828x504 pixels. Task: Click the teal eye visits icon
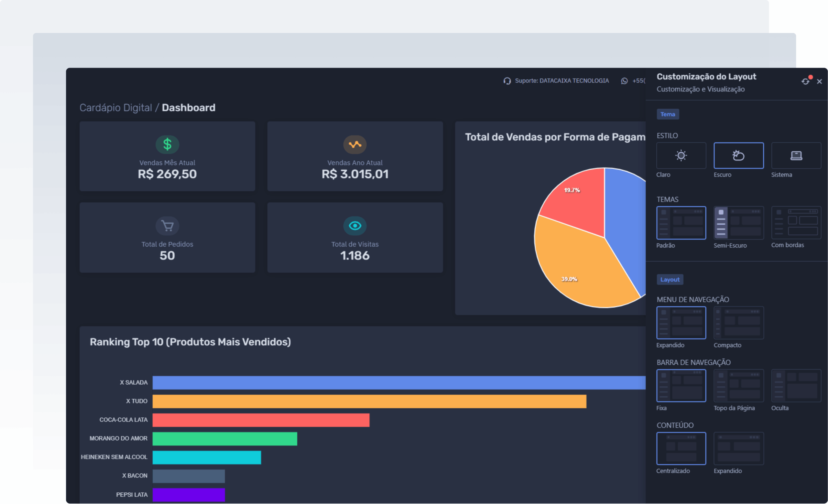(354, 226)
